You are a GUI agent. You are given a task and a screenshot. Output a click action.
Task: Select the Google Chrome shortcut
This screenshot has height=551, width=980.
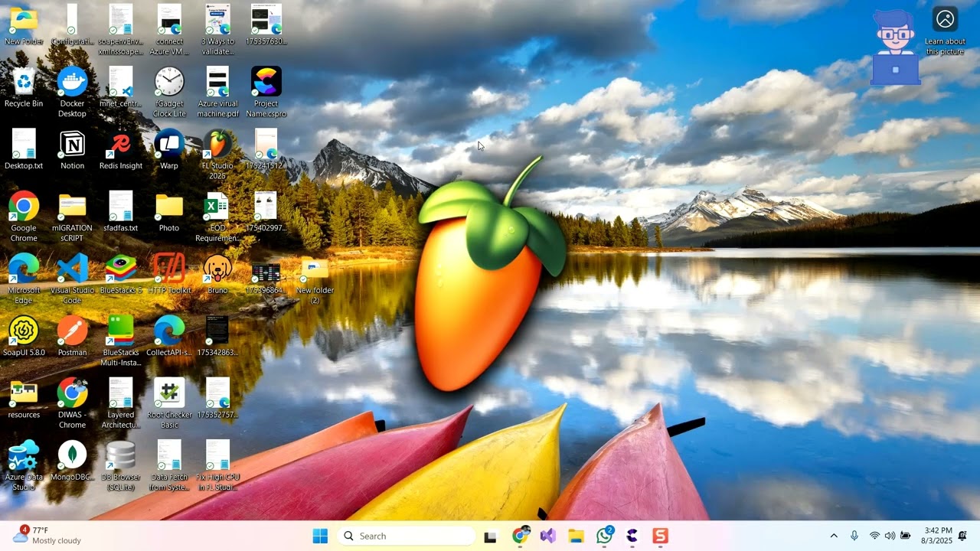tap(24, 206)
